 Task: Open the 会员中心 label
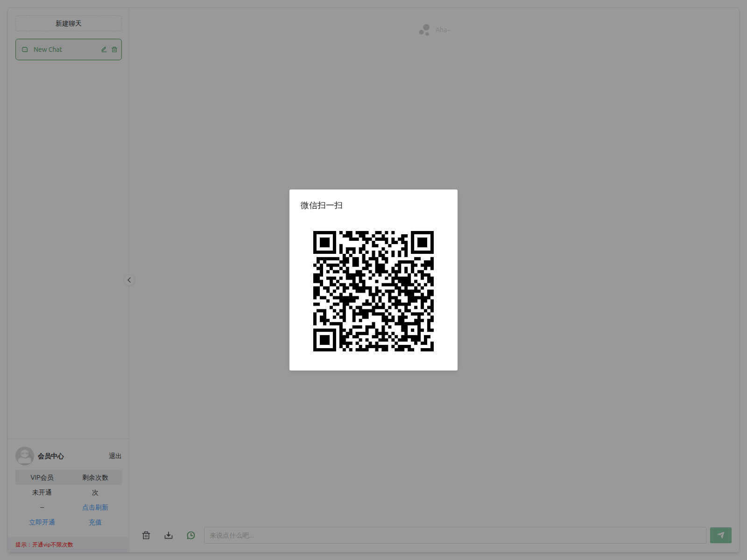(x=51, y=456)
